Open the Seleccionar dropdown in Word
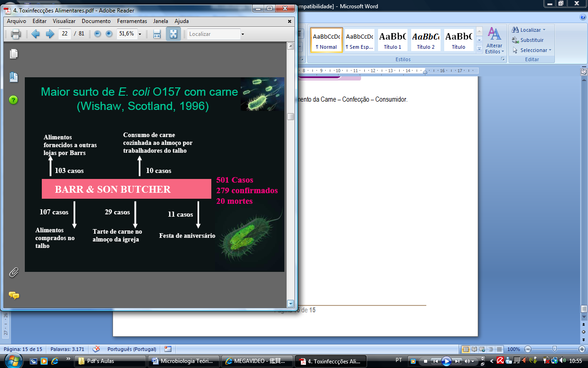588x368 pixels. [x=532, y=50]
